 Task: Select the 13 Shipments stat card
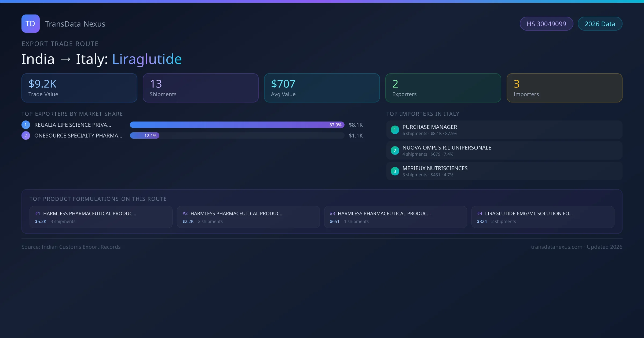pos(200,88)
